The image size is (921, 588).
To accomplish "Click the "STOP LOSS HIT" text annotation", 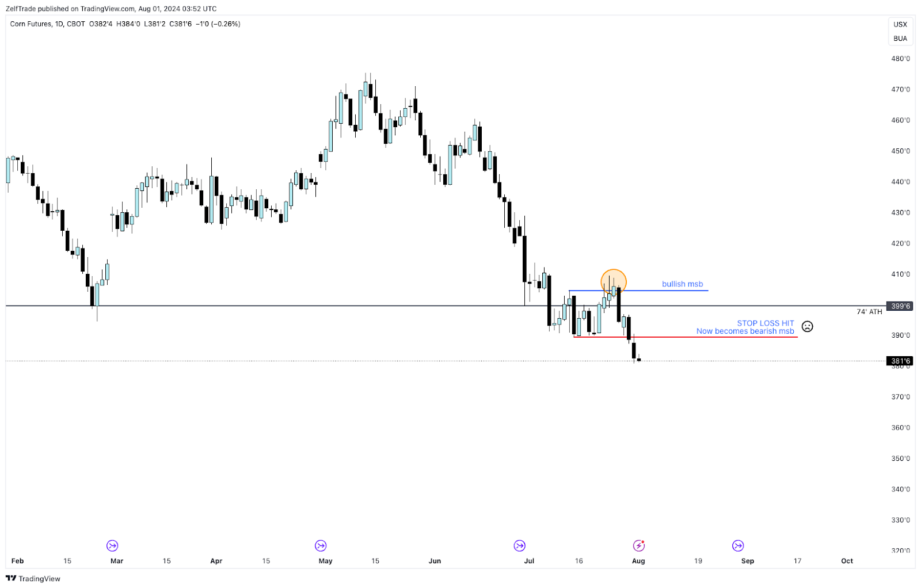I will (x=765, y=323).
